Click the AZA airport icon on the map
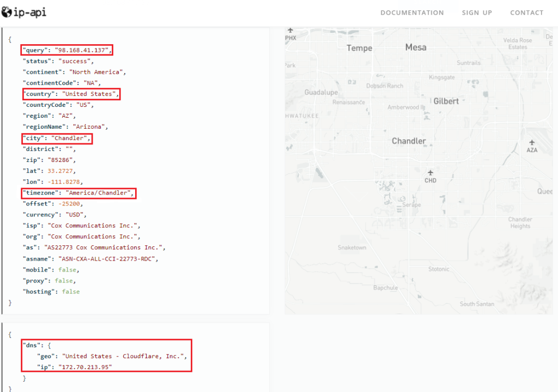The image size is (558, 392). (532, 142)
